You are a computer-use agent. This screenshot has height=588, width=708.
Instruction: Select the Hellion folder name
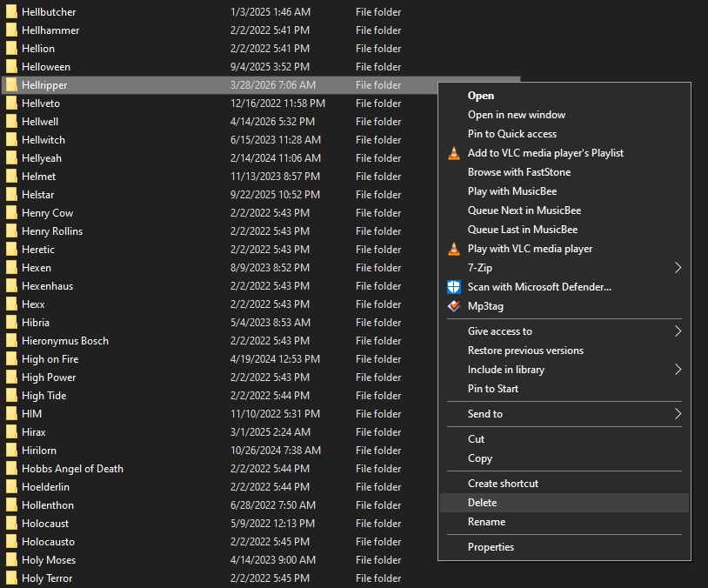coord(38,49)
